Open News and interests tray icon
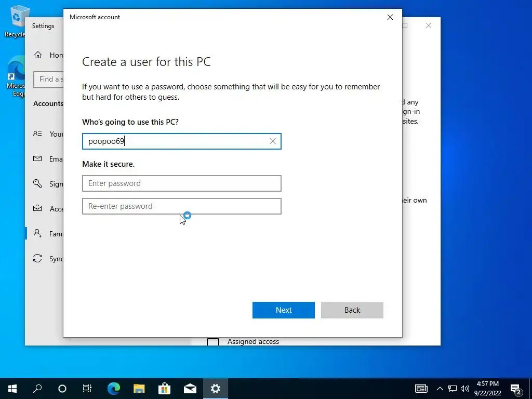The image size is (532, 399). [x=421, y=389]
